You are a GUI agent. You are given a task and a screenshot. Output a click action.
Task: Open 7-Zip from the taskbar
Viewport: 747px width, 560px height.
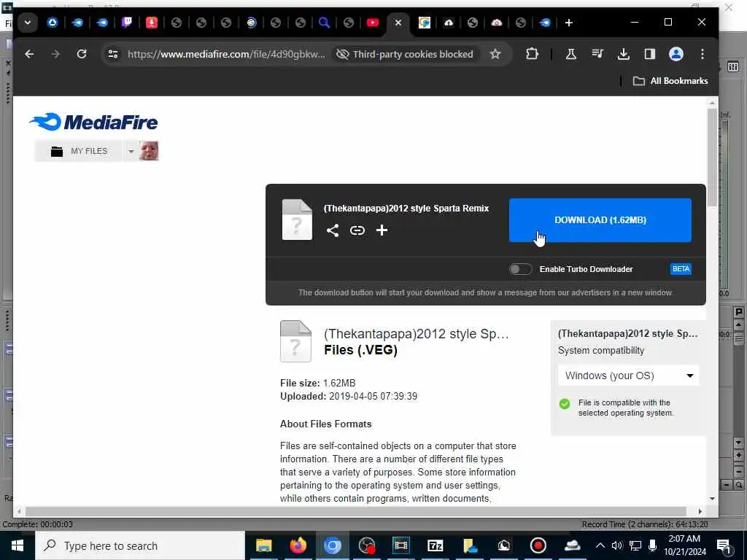click(435, 545)
